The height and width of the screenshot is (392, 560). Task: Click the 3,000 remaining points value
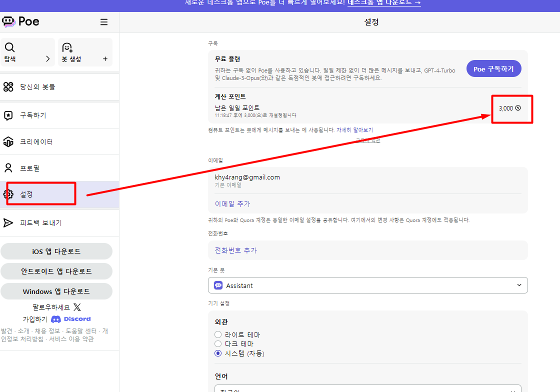click(x=505, y=108)
